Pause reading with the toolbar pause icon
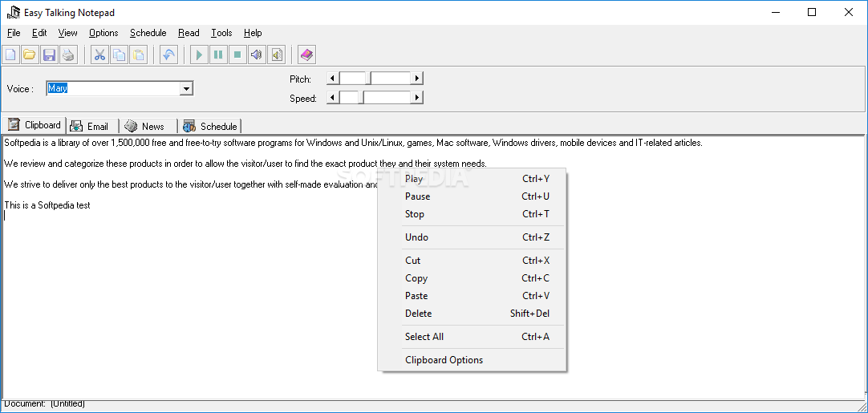868x413 pixels. coord(219,55)
